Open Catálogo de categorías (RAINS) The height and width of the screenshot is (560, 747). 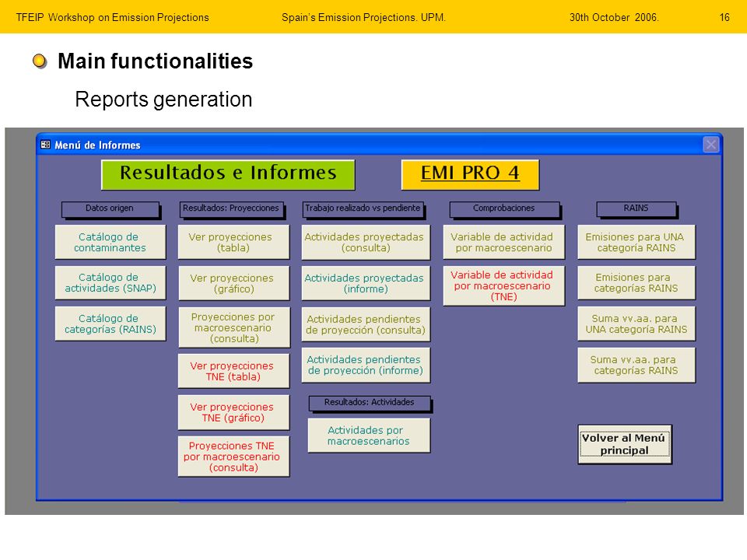[110, 324]
